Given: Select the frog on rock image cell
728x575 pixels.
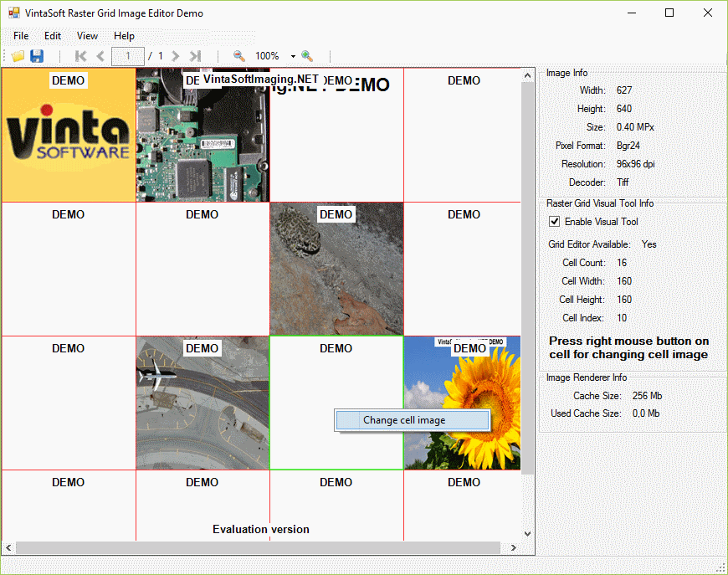Looking at the screenshot, I should click(336, 269).
